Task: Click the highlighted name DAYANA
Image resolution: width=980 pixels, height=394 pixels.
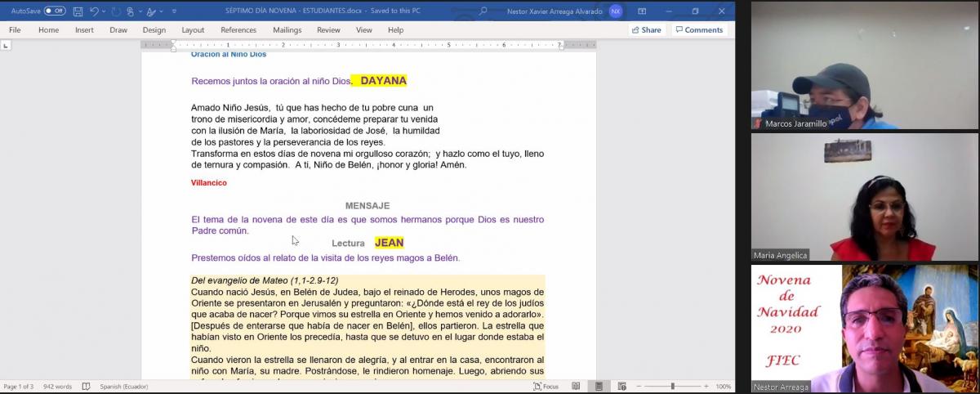Action: pos(383,81)
